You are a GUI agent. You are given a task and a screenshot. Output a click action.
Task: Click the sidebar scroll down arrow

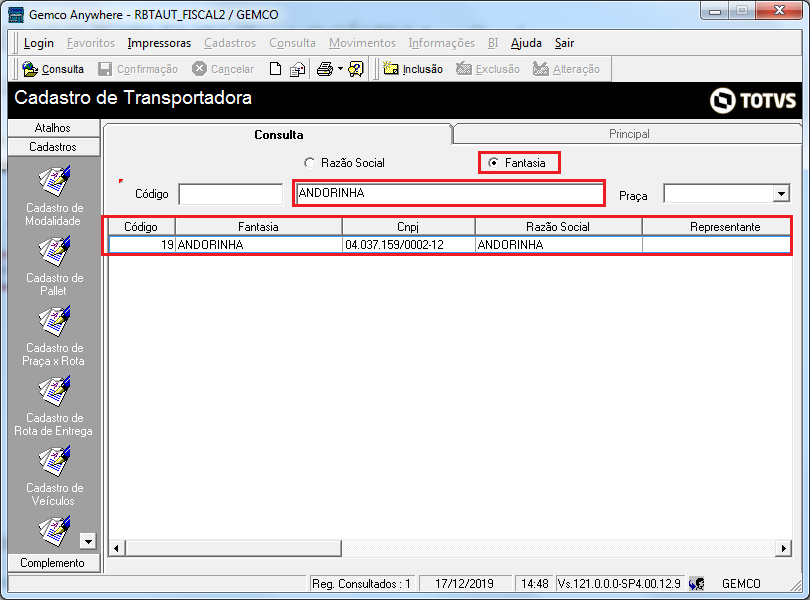click(88, 541)
